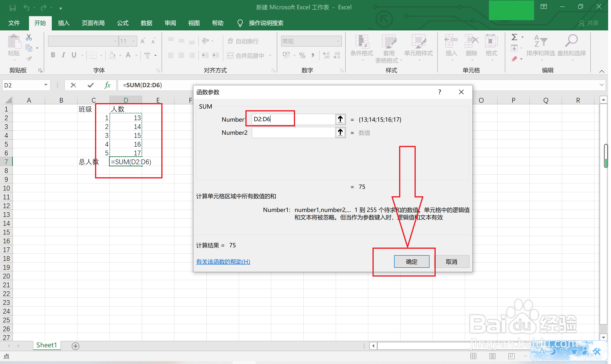Decrease font size with small A icon
Screen dimensions: 611x364
pyautogui.click(x=153, y=41)
